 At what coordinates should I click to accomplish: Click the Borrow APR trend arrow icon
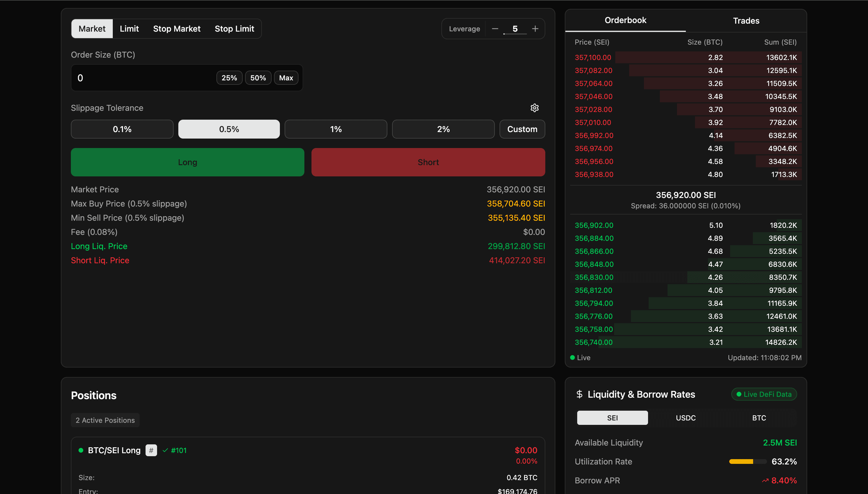pyautogui.click(x=765, y=480)
